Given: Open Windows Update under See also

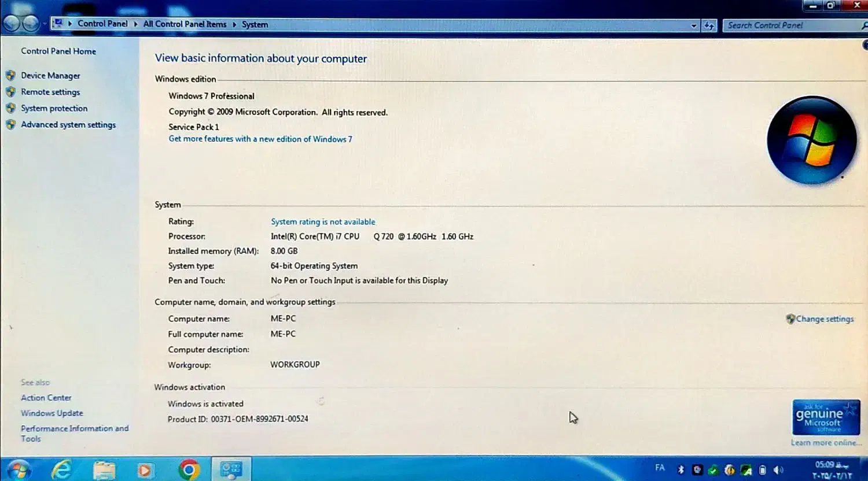Looking at the screenshot, I should coord(52,413).
